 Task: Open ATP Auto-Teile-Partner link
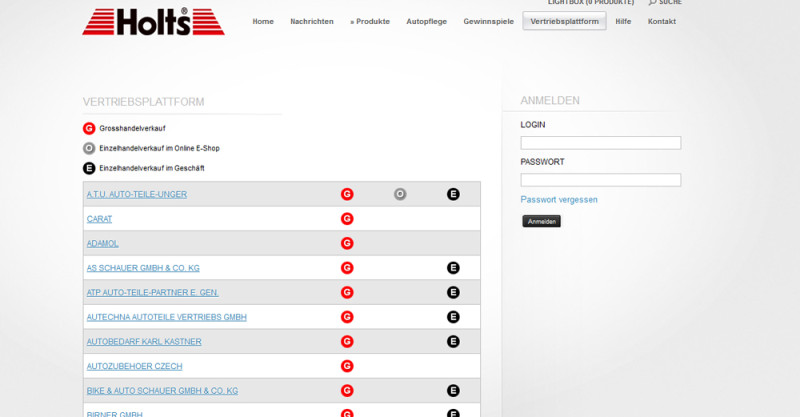152,292
